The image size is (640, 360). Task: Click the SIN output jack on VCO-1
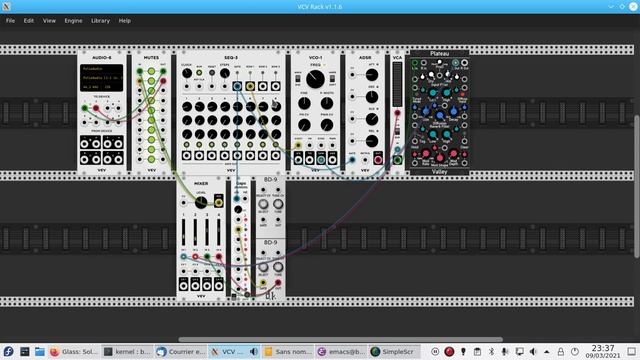pyautogui.click(x=298, y=160)
